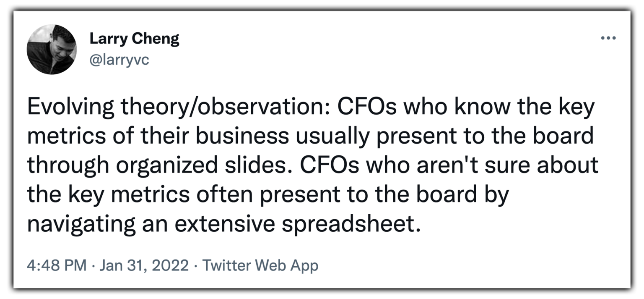Click Larry Cheng's profile avatar photo
The image size is (644, 299).
point(51,50)
